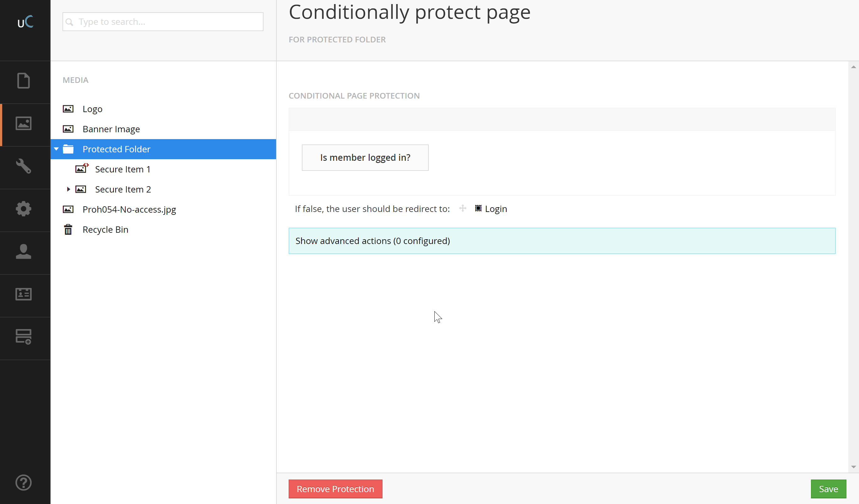Open the Media section icon

(x=24, y=123)
